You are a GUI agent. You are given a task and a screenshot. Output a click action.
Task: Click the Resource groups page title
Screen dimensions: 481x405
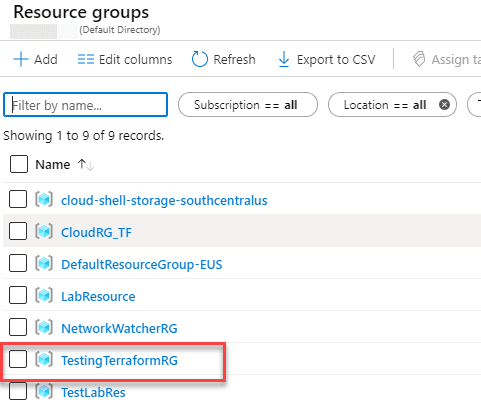[x=81, y=12]
